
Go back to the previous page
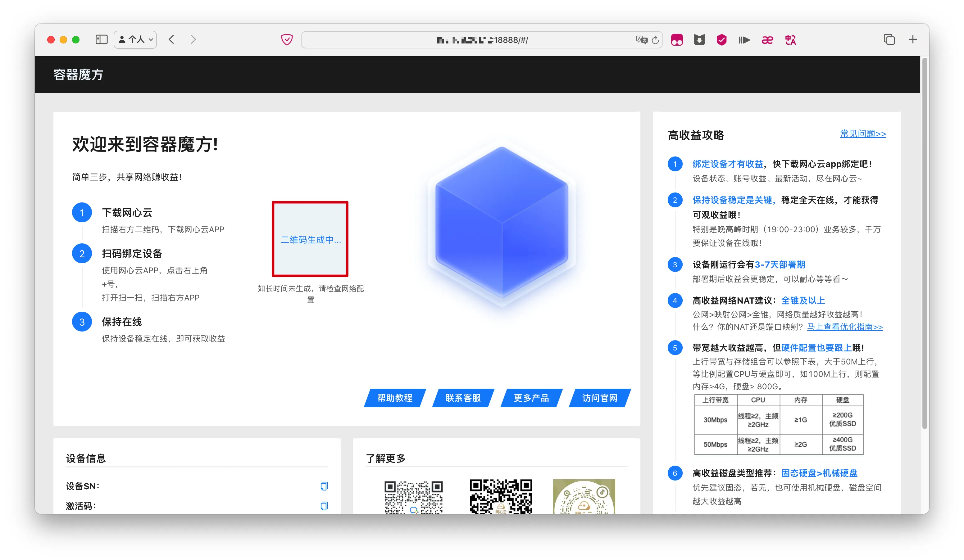pyautogui.click(x=172, y=40)
